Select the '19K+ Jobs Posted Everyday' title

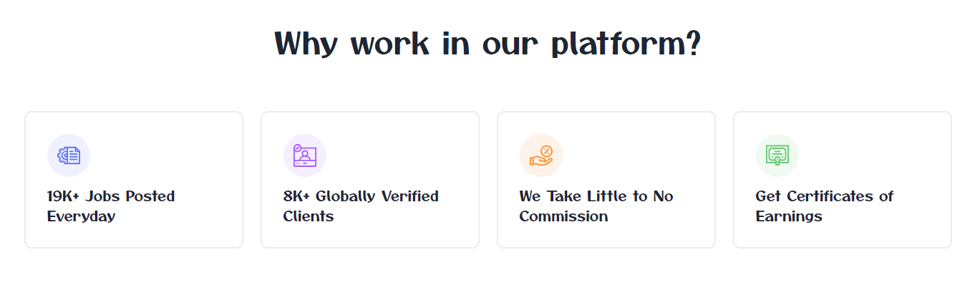tap(111, 206)
